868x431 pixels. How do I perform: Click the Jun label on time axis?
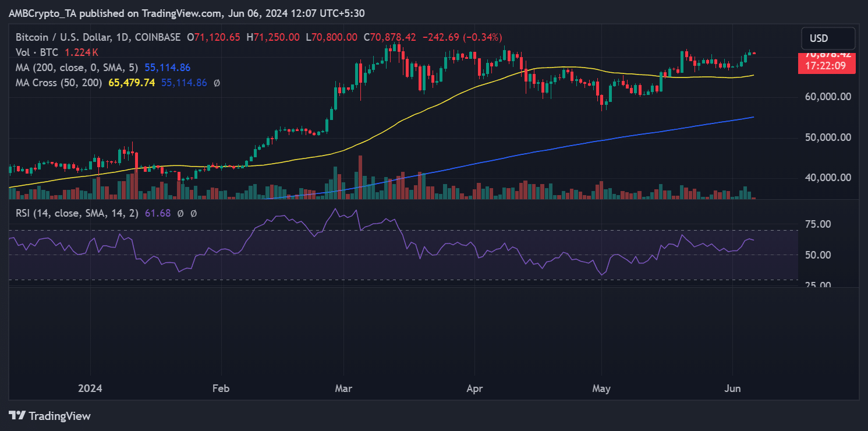click(x=732, y=388)
